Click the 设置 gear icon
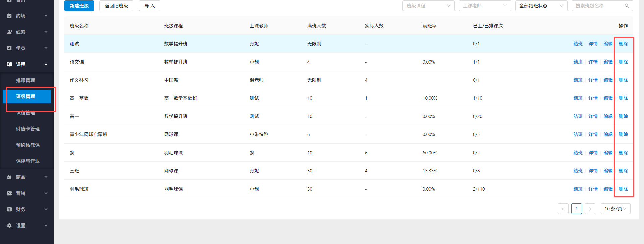This screenshot has width=644, height=244. (x=9, y=226)
